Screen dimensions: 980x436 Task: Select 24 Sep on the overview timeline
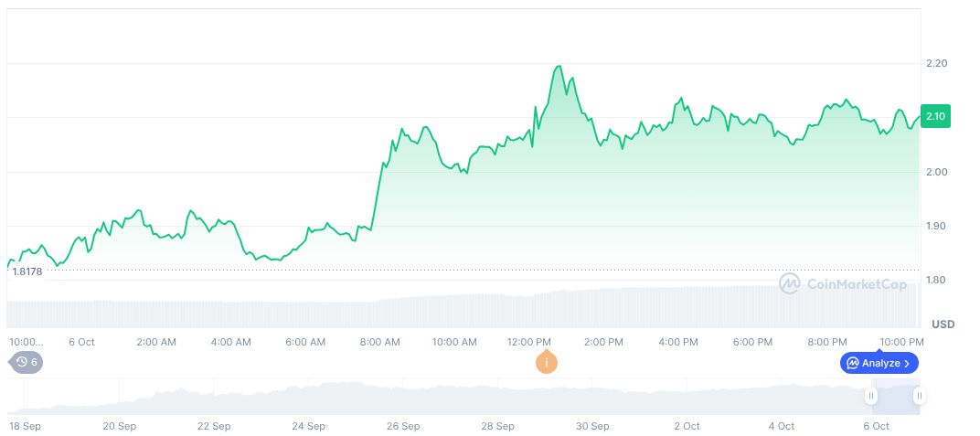(x=309, y=426)
